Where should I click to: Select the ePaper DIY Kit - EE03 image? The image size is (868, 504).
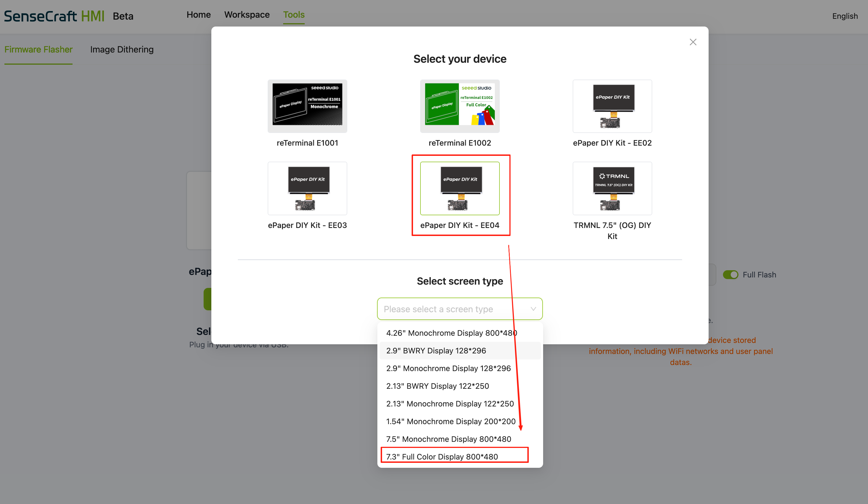tap(307, 188)
